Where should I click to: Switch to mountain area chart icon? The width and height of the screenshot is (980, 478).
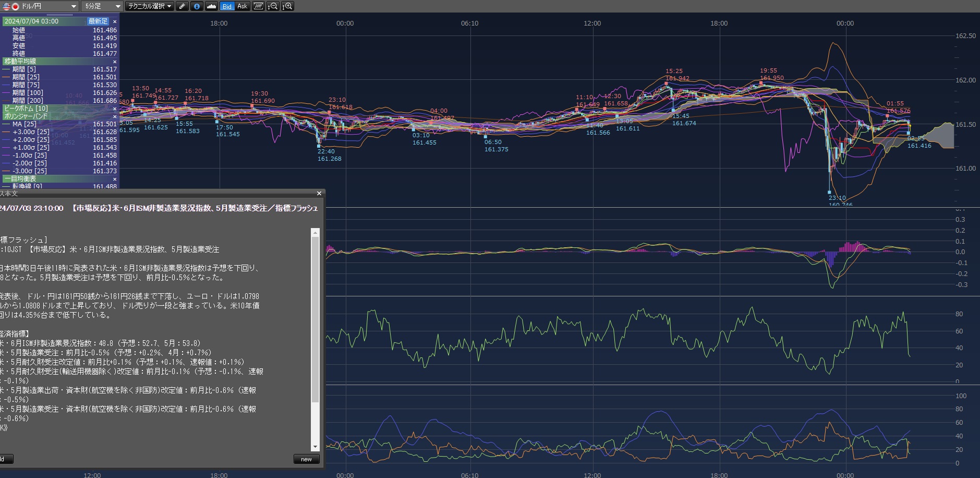[x=211, y=6]
